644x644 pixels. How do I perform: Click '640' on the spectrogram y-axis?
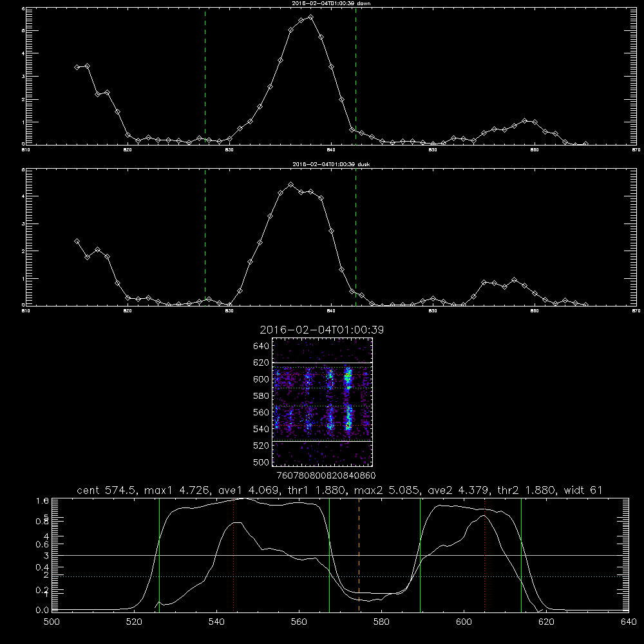tap(261, 346)
